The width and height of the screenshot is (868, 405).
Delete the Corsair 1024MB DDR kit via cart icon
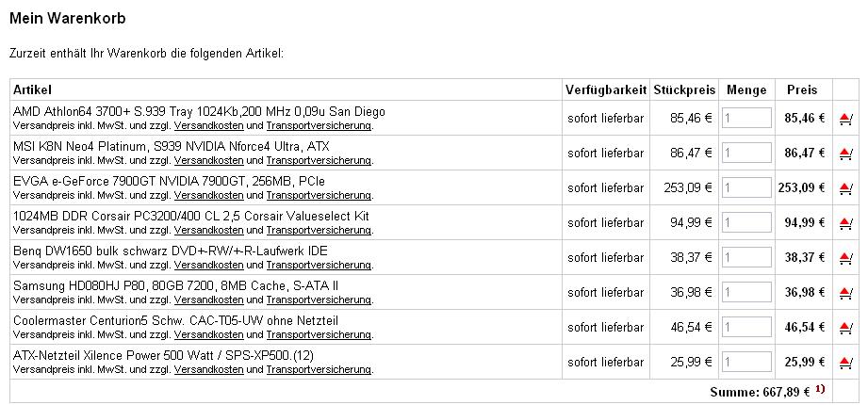(x=845, y=223)
